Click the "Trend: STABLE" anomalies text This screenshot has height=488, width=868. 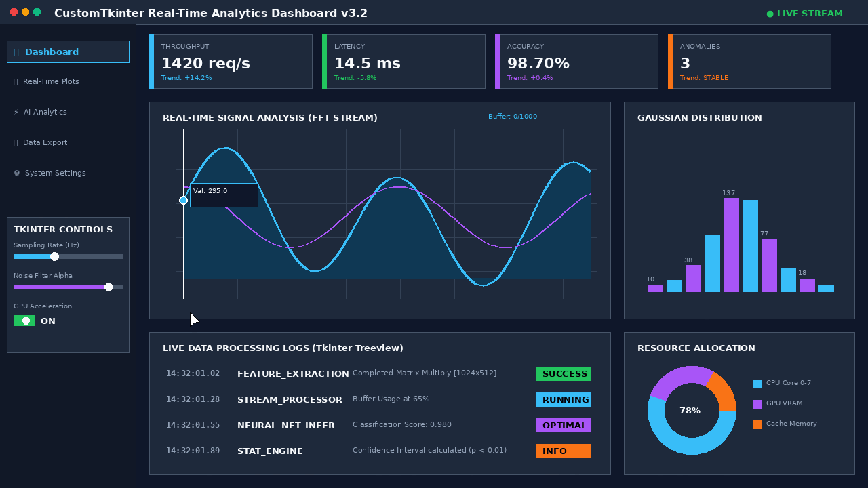pos(704,78)
